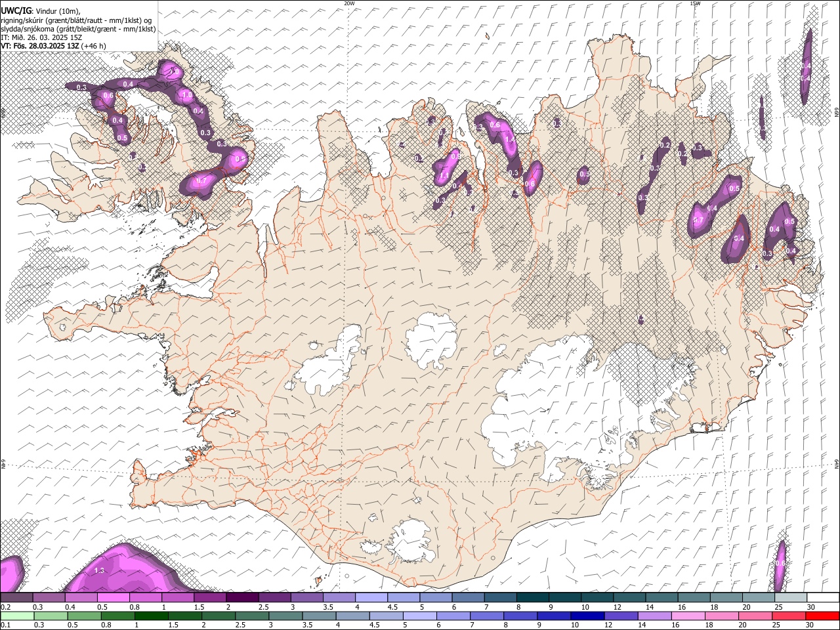
Task: Click the "15W" longitude label at map top
Action: (695, 3)
